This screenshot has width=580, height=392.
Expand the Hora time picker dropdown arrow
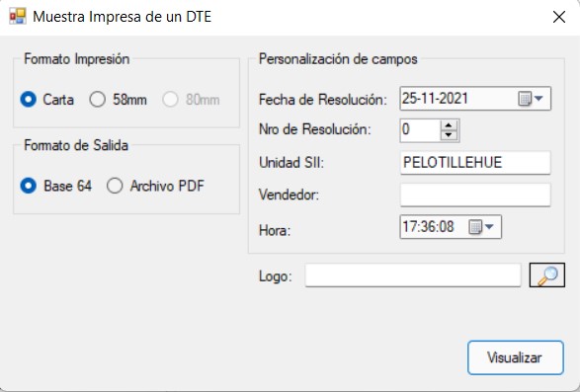click(x=489, y=227)
